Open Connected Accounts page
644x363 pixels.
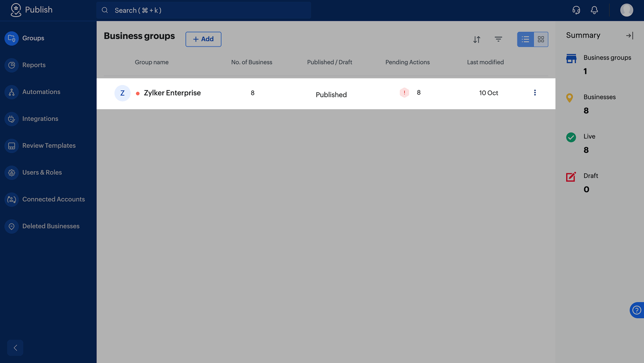(48, 199)
